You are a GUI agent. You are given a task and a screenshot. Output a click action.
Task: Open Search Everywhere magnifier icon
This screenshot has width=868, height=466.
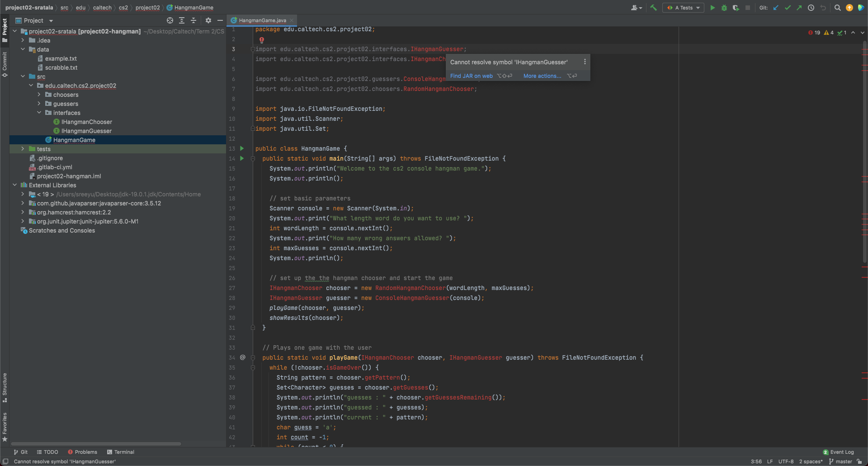pyautogui.click(x=837, y=8)
